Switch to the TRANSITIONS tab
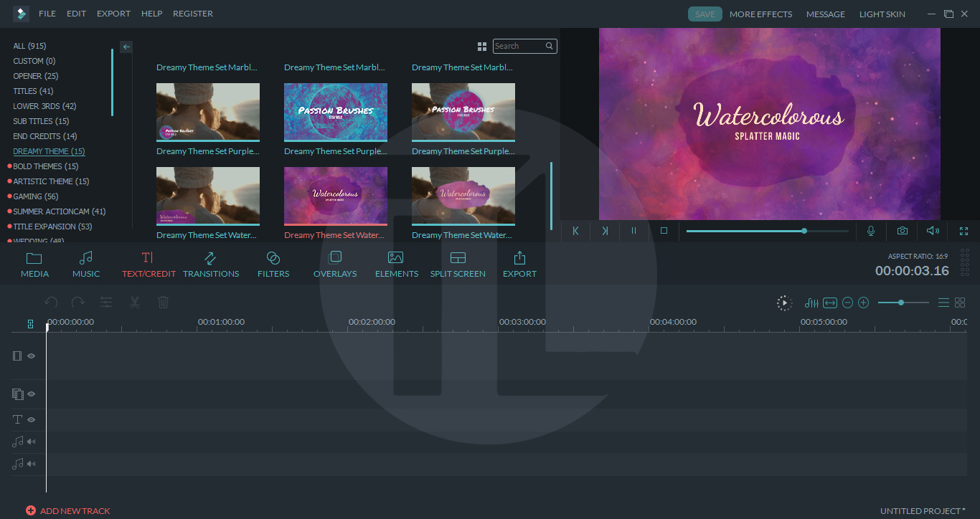 [211, 264]
